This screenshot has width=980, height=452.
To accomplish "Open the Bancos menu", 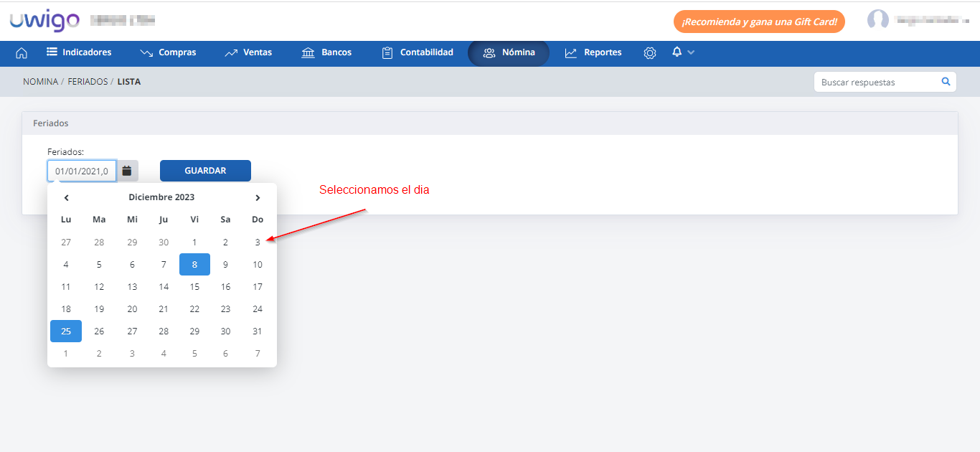I will pyautogui.click(x=326, y=52).
